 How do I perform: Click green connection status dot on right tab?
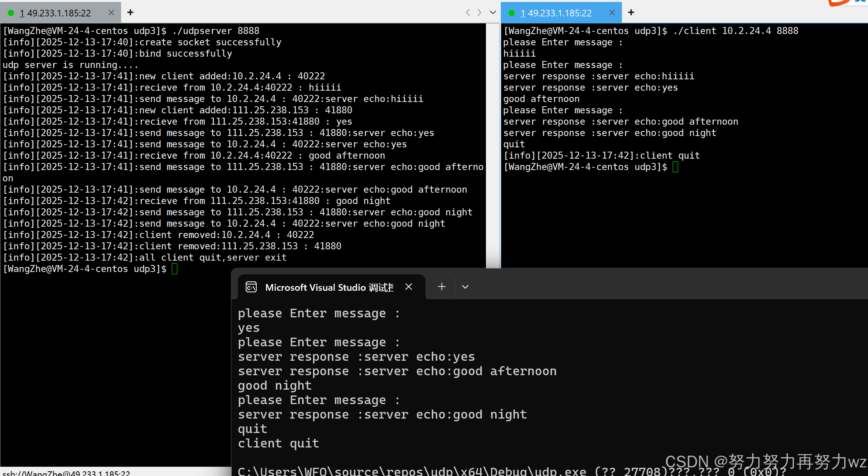[x=512, y=13]
